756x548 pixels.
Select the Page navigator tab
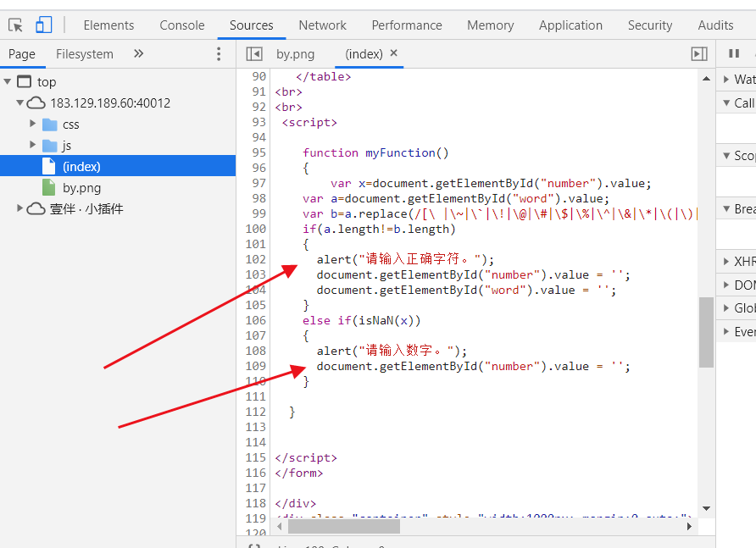(x=22, y=54)
